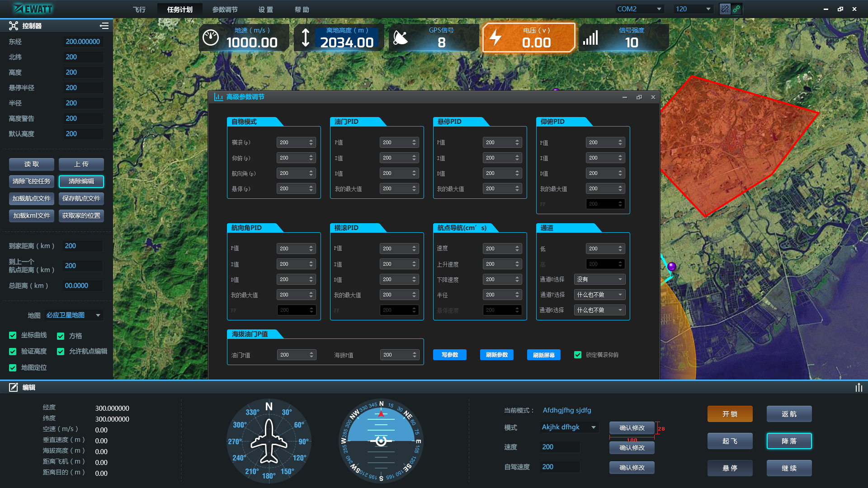Screen dimensions: 868x488
Task: Switch to the 参数调节 tab
Action: point(225,9)
